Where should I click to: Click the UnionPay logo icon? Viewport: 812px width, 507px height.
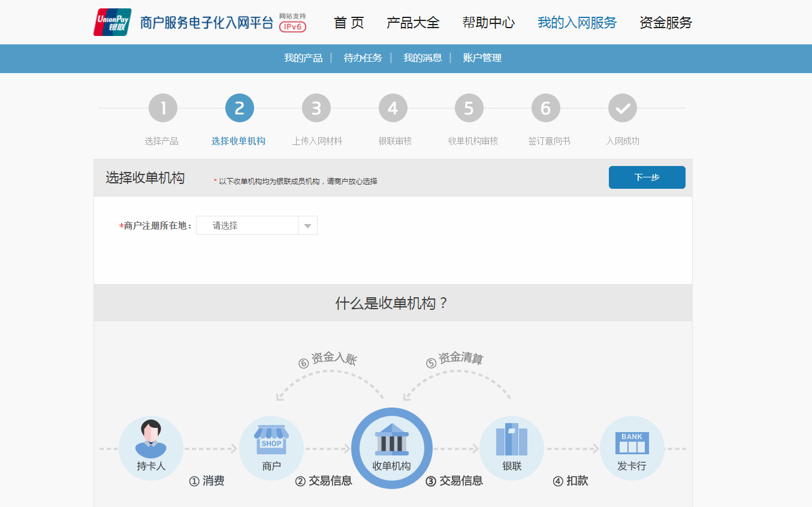pos(113,22)
